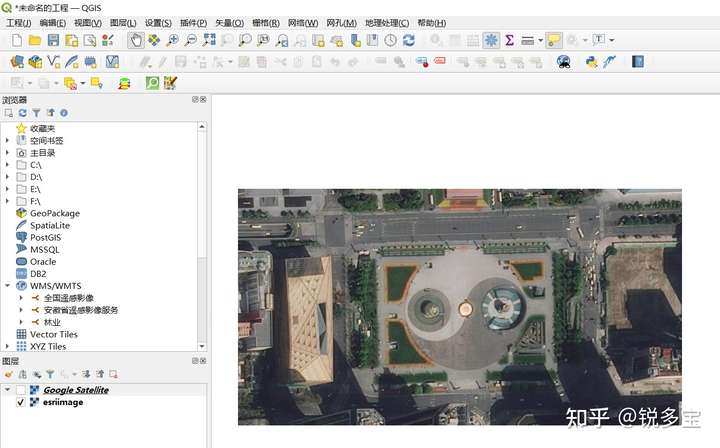720x448 pixels.
Task: Open the measure tool dropdown arrow
Action: (540, 40)
